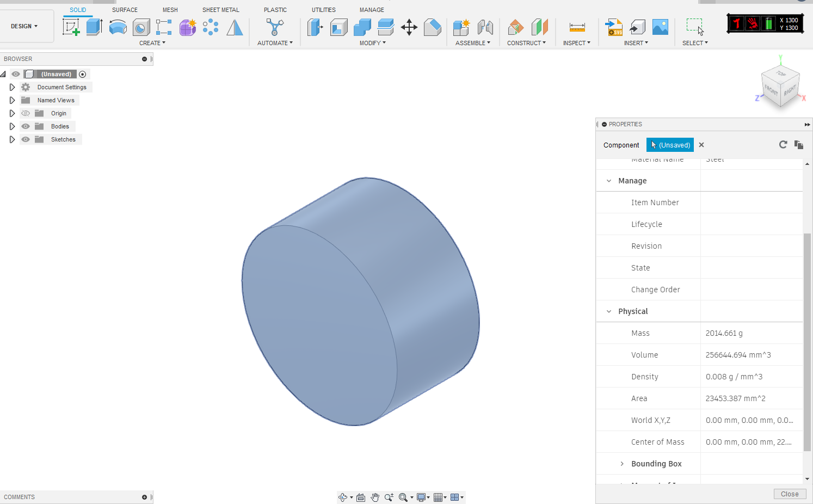This screenshot has width=813, height=504.
Task: Launch the Press Pull modify tool
Action: 315,27
